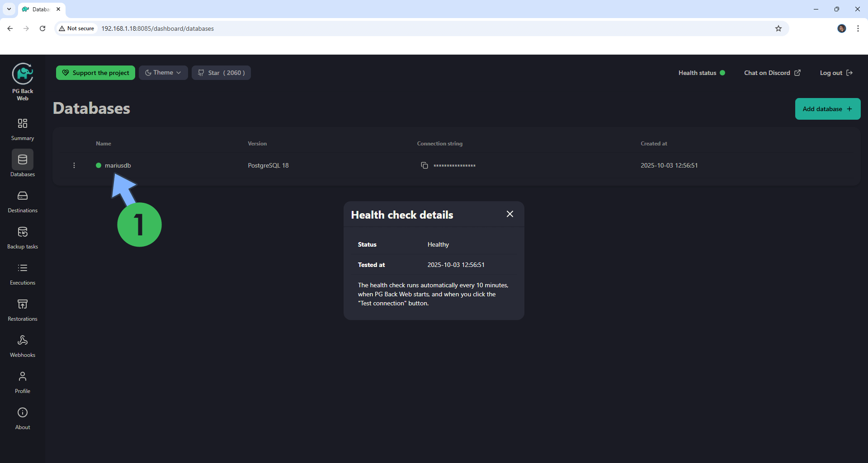This screenshot has width=868, height=463.
Task: Click Support the project button
Action: click(95, 73)
